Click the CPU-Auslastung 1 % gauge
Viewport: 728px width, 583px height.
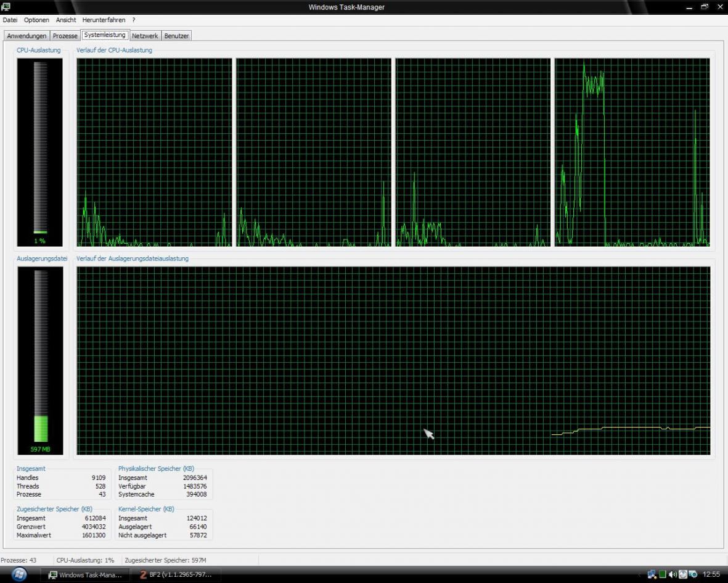click(40, 152)
